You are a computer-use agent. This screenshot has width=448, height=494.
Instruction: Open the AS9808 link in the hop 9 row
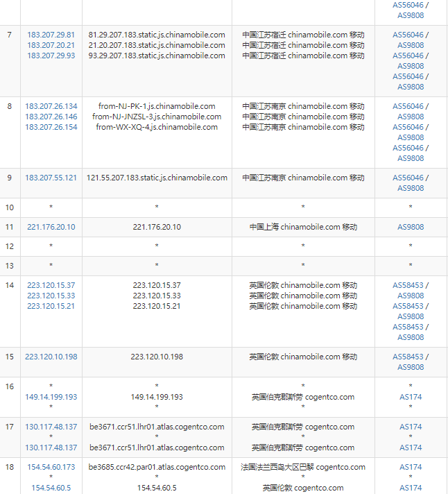pos(411,188)
